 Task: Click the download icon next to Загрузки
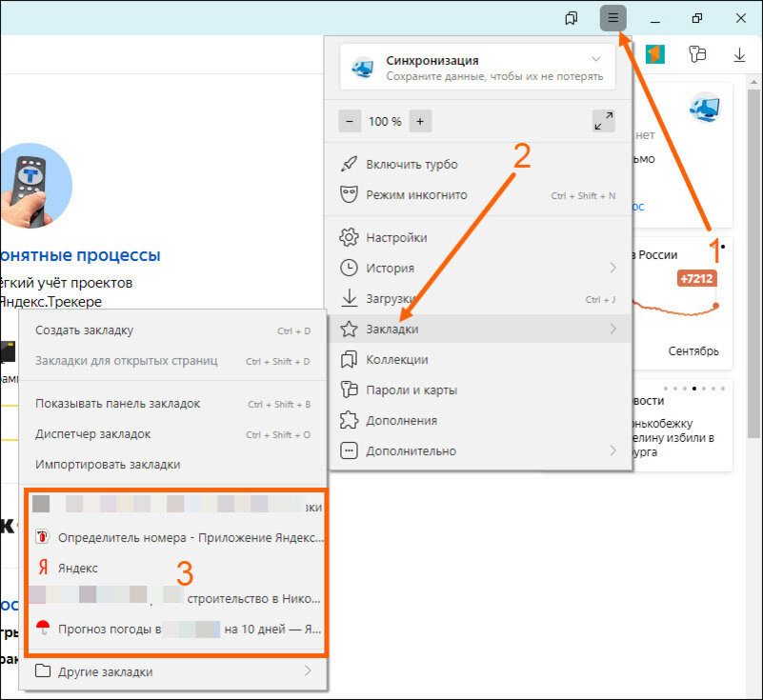click(x=349, y=298)
